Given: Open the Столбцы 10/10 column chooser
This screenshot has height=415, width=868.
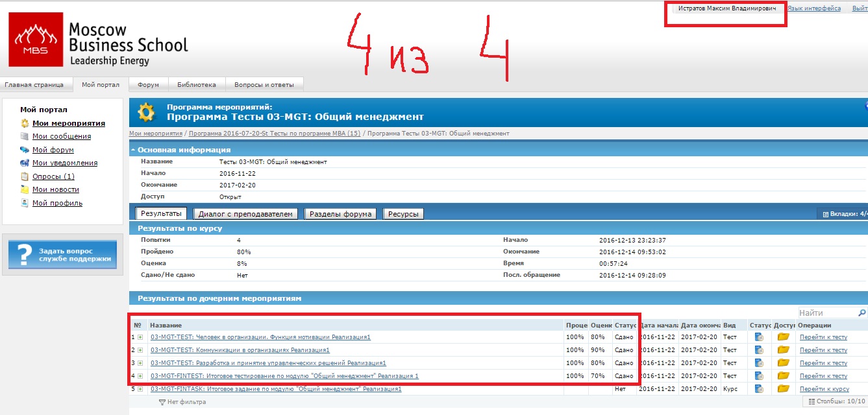Looking at the screenshot, I should point(836,402).
